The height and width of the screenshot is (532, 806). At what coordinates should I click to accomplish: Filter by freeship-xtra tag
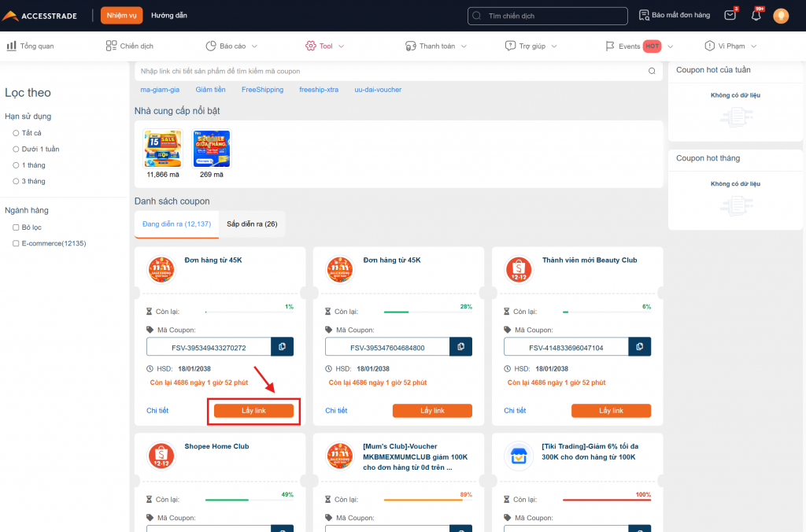click(319, 90)
